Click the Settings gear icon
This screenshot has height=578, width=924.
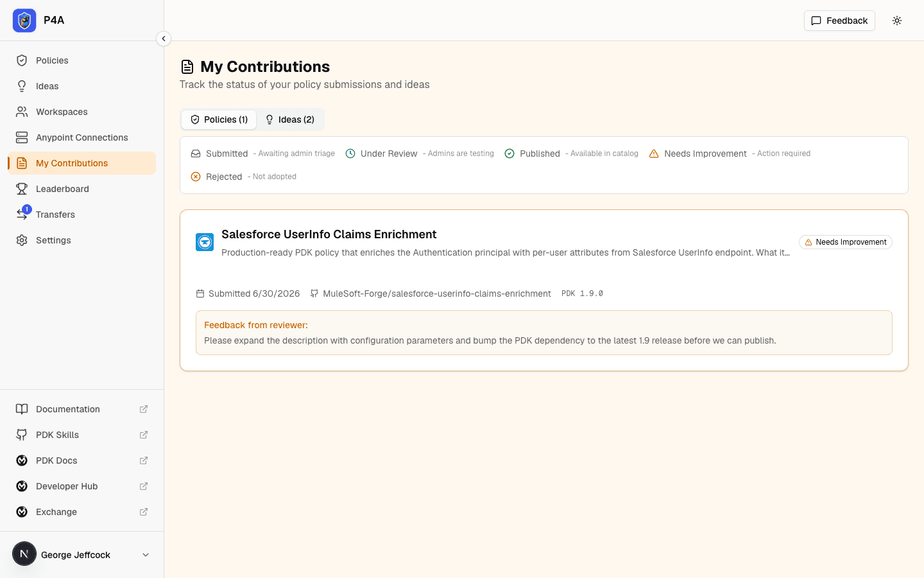22,240
